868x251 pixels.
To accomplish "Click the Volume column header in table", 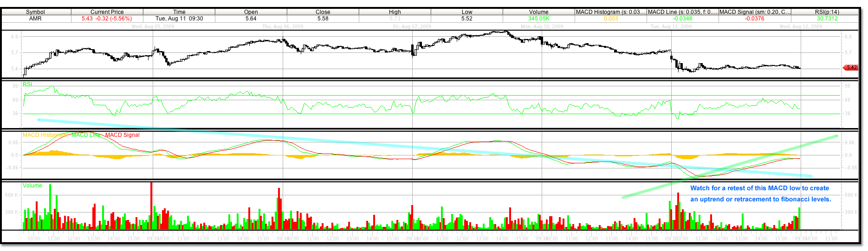I will coord(538,12).
